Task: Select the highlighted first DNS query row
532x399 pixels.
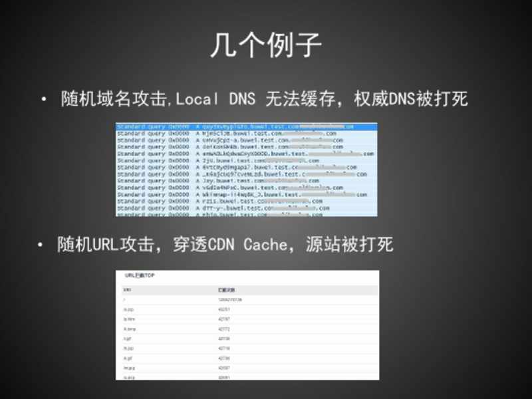Action: (x=246, y=126)
